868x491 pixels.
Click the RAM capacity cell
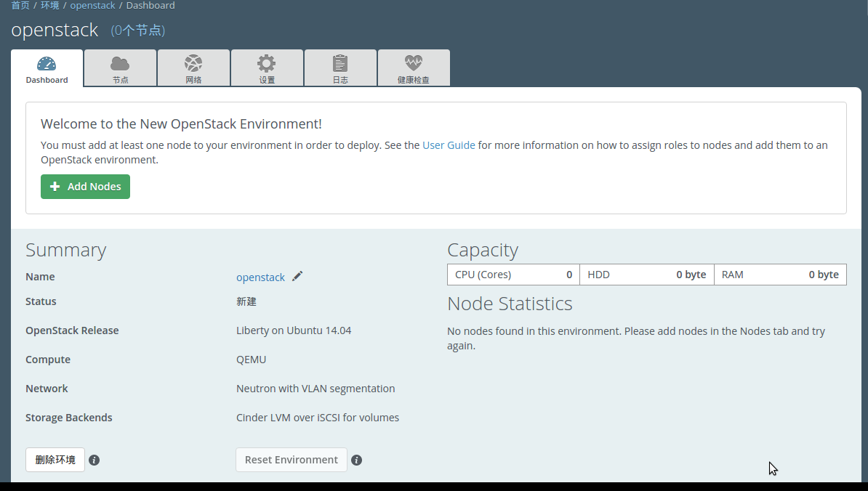tap(780, 275)
